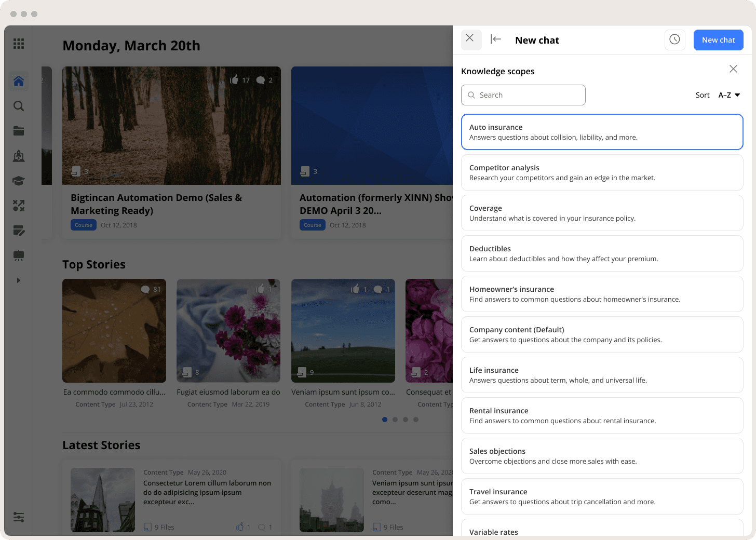Open the notes pencil icon in sidebar
Viewport: 756px width, 540px height.
tap(19, 231)
